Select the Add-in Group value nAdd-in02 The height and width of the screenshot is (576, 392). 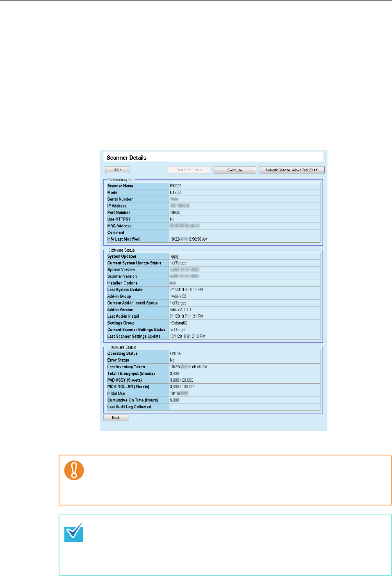pos(178,296)
